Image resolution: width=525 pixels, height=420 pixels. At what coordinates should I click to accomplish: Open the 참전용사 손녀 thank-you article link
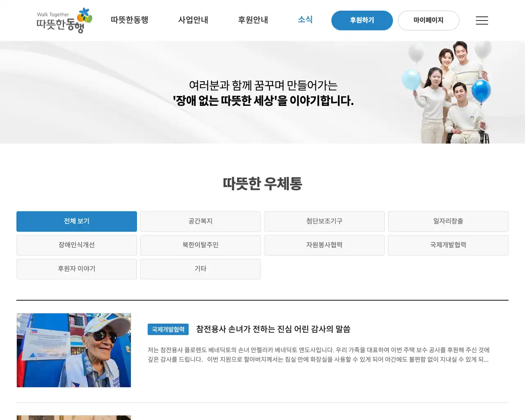274,329
